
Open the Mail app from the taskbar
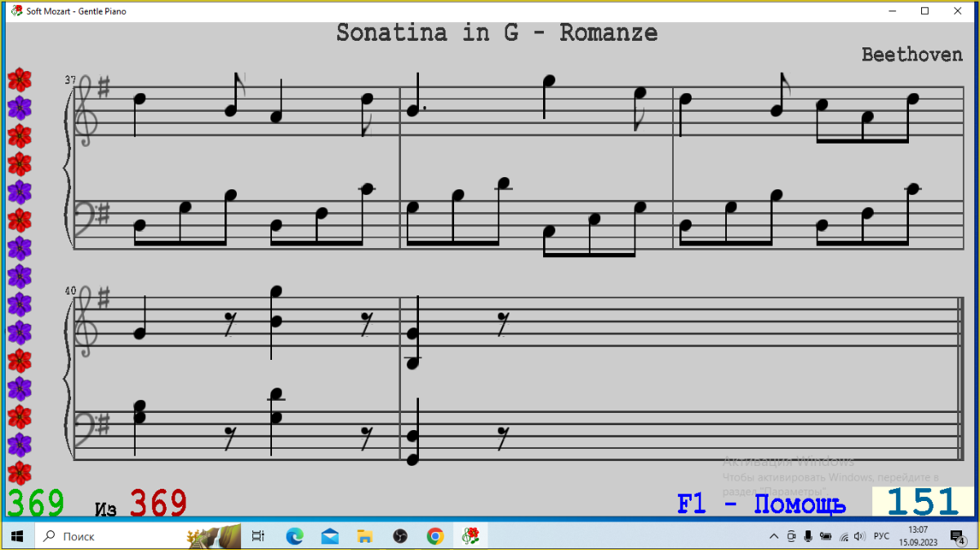point(330,536)
